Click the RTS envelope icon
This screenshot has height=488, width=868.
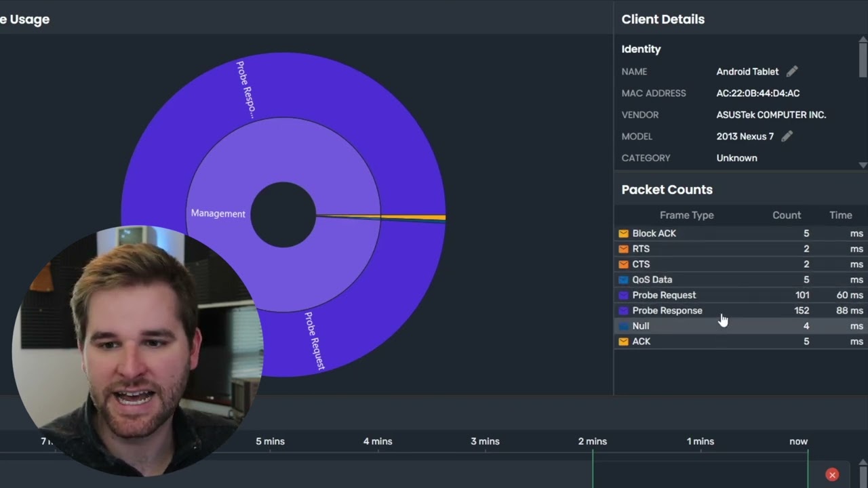point(623,249)
